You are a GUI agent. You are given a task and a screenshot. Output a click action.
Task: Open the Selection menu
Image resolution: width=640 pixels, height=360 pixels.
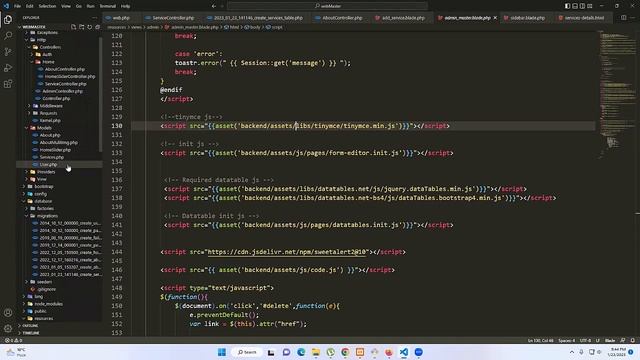click(x=47, y=6)
